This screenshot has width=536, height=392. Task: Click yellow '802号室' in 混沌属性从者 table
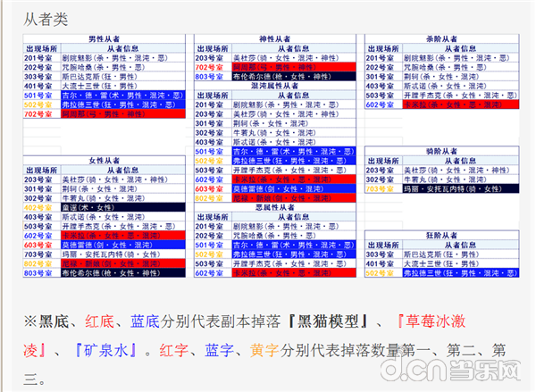[209, 198]
